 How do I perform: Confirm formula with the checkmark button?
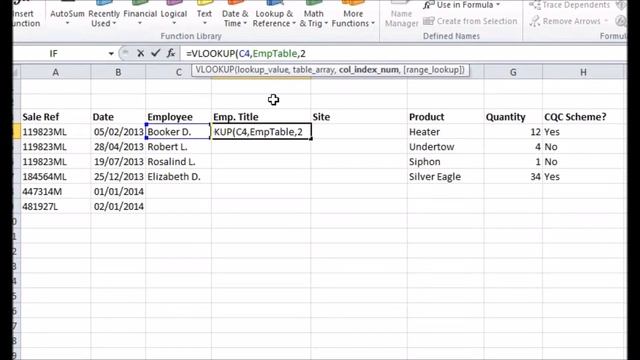[156, 53]
